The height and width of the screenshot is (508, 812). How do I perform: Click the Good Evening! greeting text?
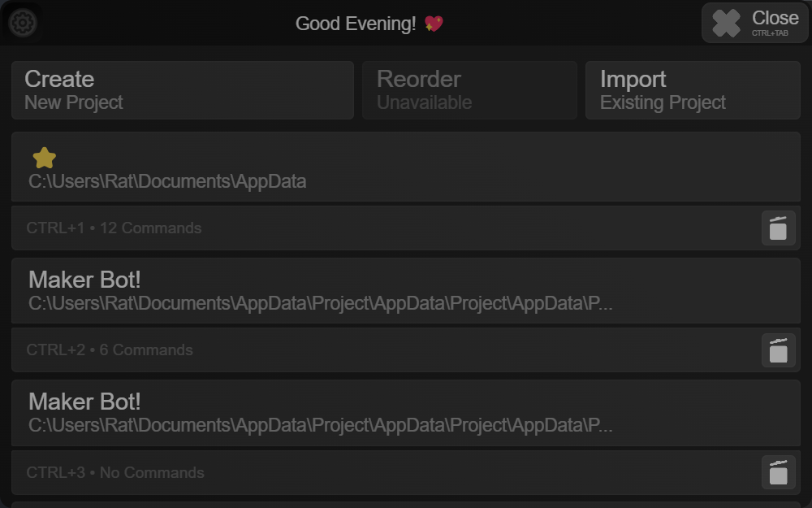coord(356,24)
